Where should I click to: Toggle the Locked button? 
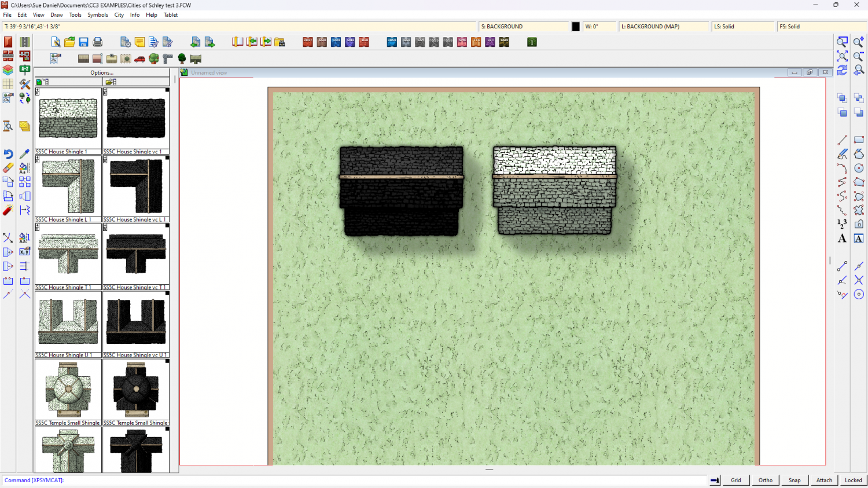click(853, 480)
